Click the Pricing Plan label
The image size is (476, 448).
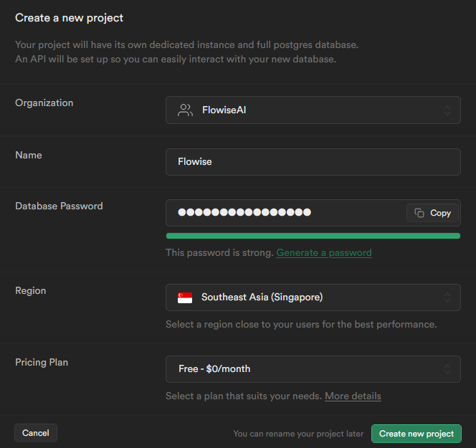point(42,363)
